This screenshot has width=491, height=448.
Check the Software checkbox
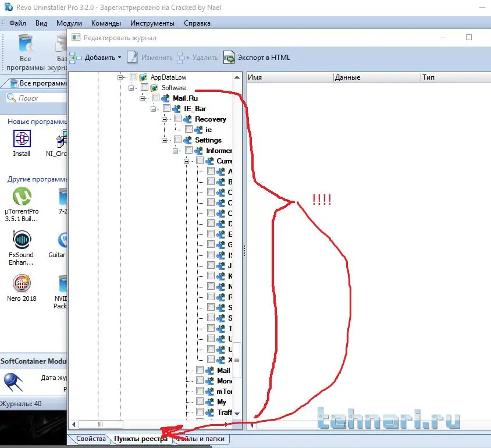click(x=144, y=87)
